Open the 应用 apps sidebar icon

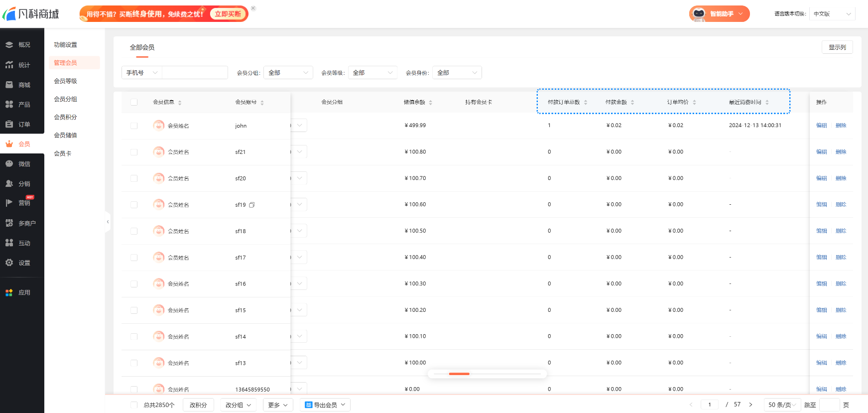(x=9, y=292)
